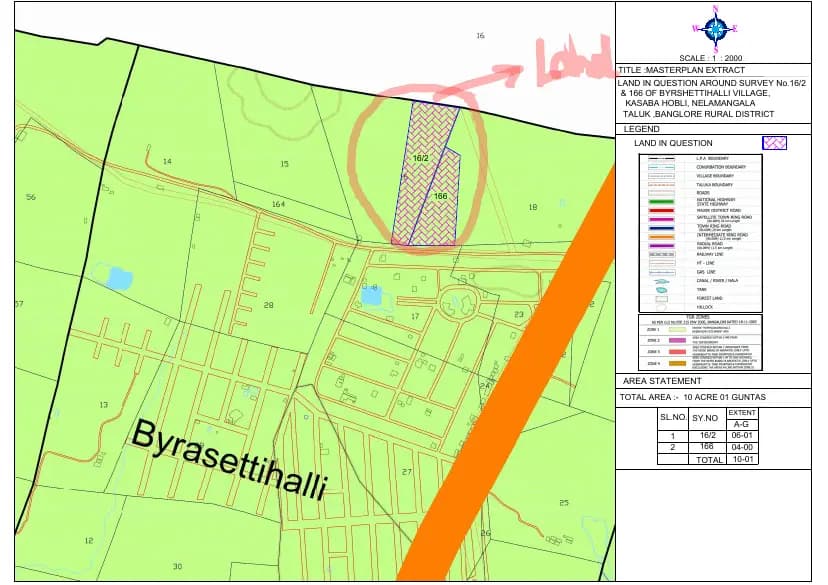Click survey number 18 on the map

tap(533, 207)
